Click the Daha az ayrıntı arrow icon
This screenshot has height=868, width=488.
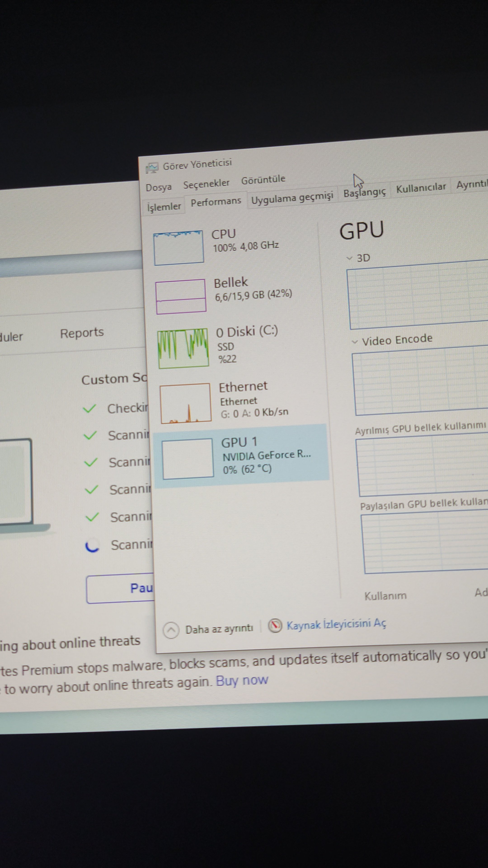171,630
